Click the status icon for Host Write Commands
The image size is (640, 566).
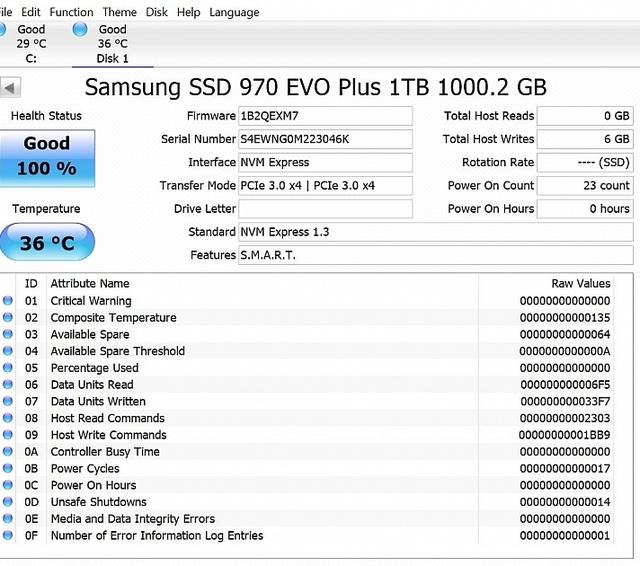click(x=8, y=435)
